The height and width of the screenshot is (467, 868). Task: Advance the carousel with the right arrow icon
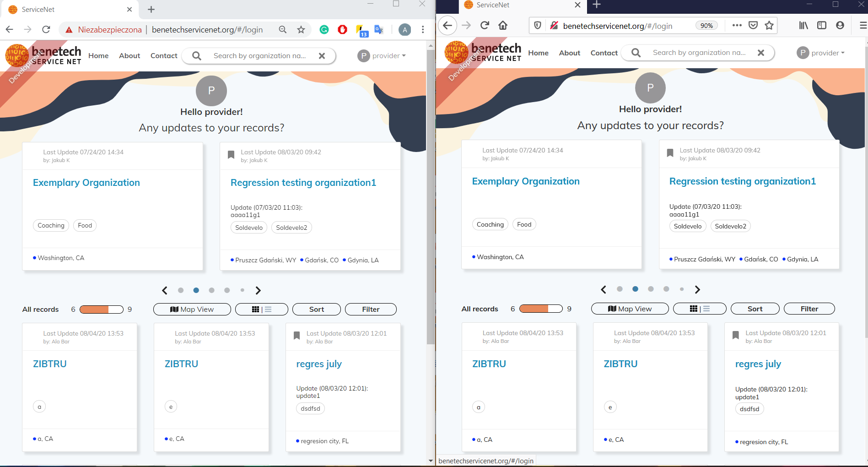pos(258,290)
